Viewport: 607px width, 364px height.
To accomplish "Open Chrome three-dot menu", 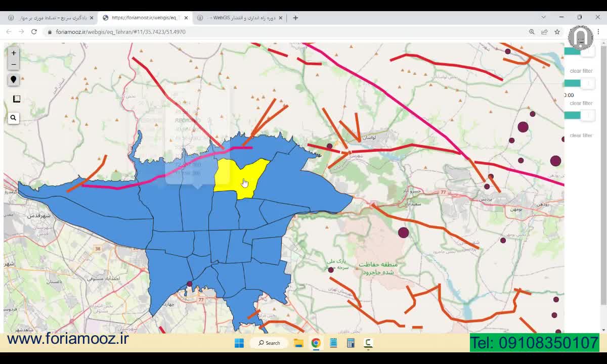I will coord(598,31).
